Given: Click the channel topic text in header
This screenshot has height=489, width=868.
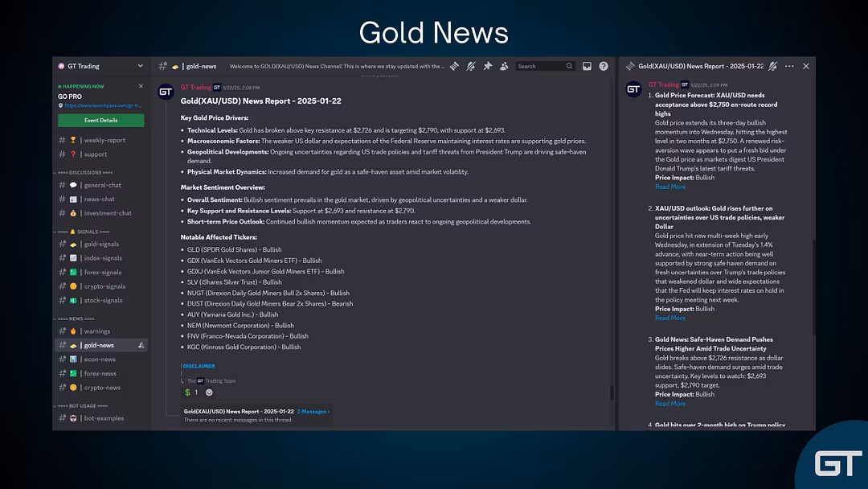Looking at the screenshot, I should [x=337, y=66].
